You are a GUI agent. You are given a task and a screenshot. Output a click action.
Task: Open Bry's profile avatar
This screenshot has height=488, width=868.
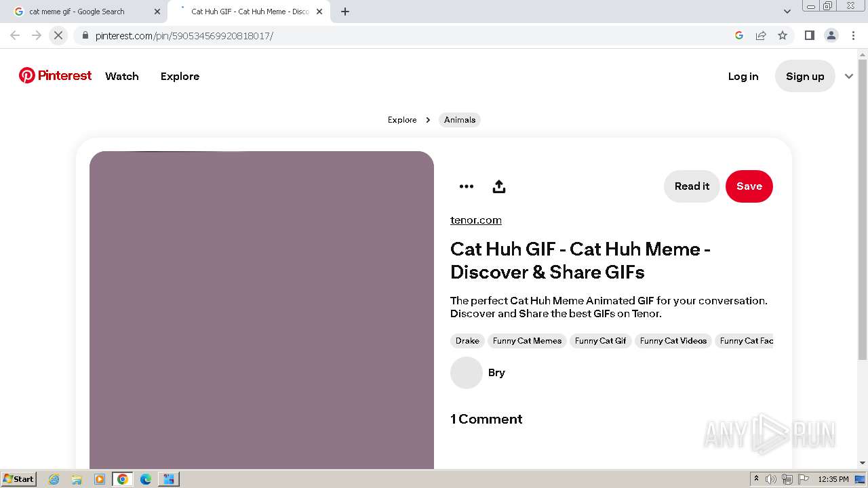tap(467, 373)
